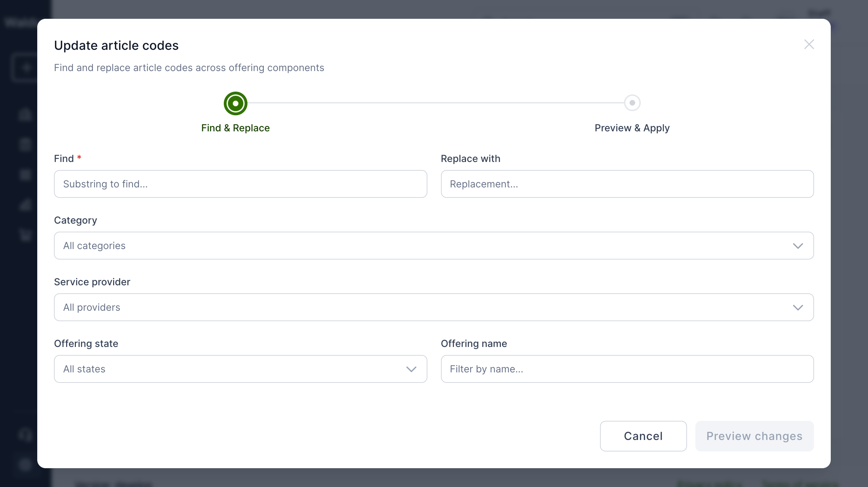Screen dimensions: 868x487
Task: Click into the Replacement text field
Action: point(627,184)
